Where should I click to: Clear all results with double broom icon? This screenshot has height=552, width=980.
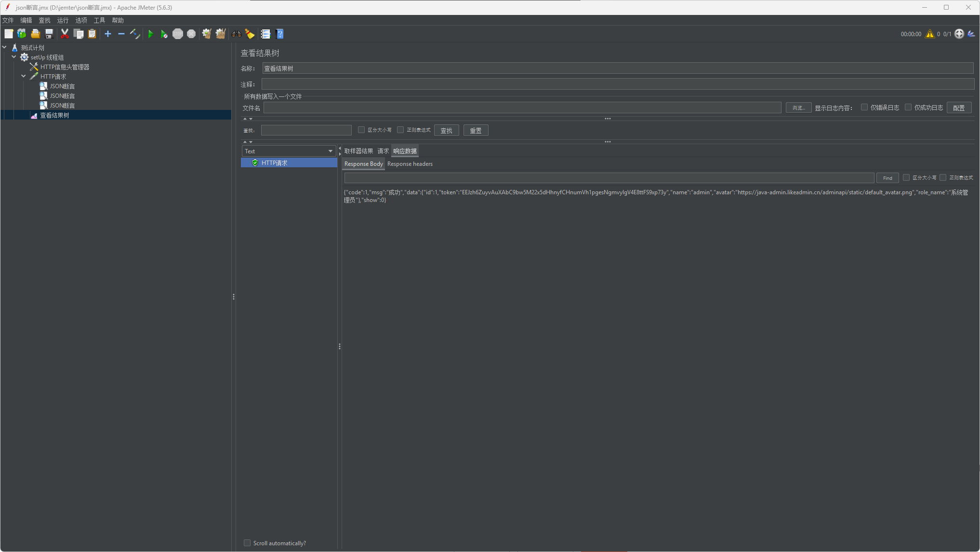click(221, 34)
